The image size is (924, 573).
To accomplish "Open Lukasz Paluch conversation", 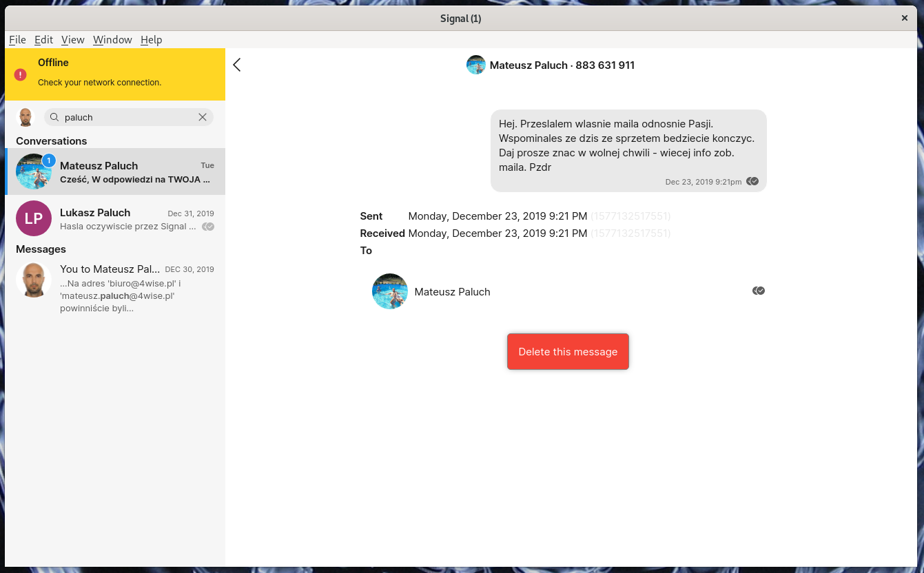I will tap(115, 218).
